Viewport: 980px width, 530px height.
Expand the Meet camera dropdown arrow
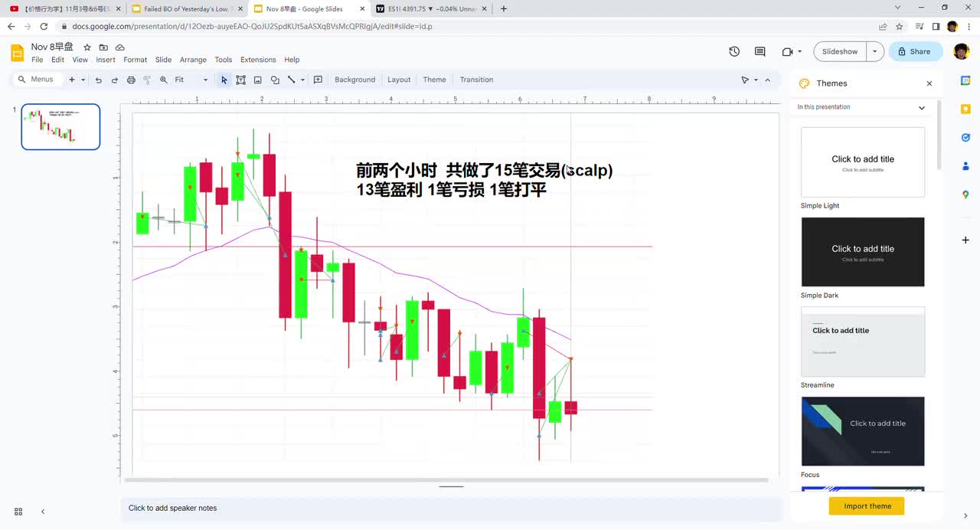tap(799, 51)
